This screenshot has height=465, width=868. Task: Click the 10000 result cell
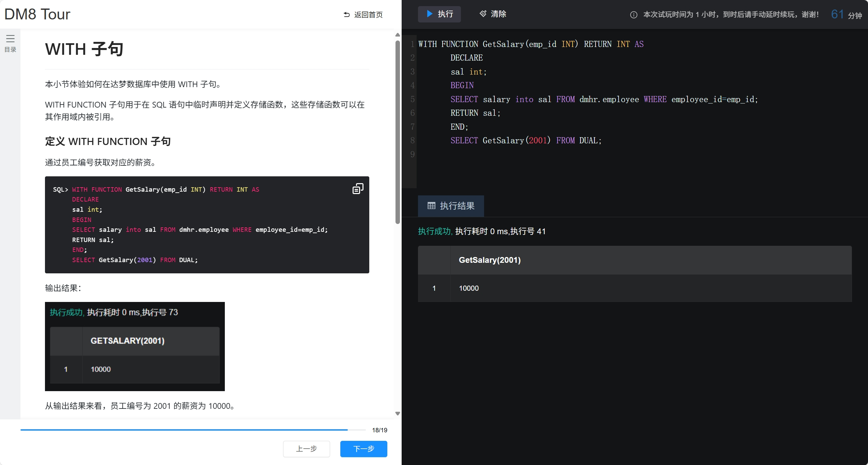(469, 288)
